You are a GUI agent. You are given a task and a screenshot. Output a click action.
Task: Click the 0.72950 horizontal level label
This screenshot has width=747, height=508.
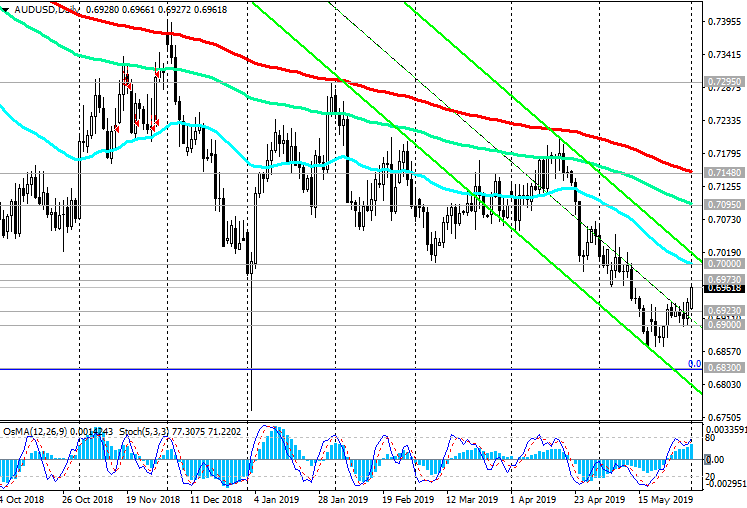click(724, 81)
